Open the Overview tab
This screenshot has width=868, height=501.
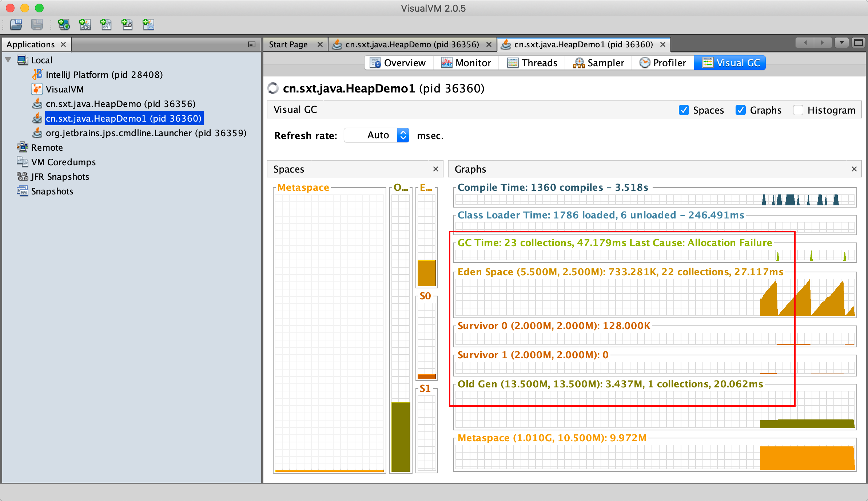pyautogui.click(x=398, y=63)
